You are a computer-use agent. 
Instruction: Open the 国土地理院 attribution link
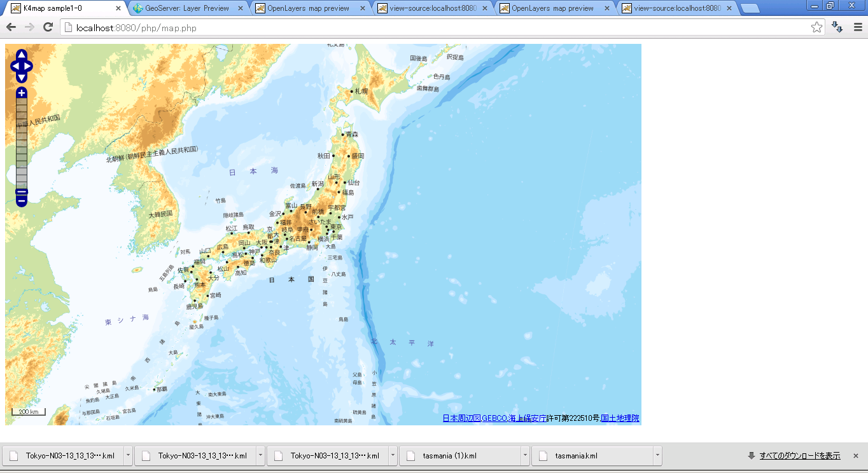pos(620,418)
